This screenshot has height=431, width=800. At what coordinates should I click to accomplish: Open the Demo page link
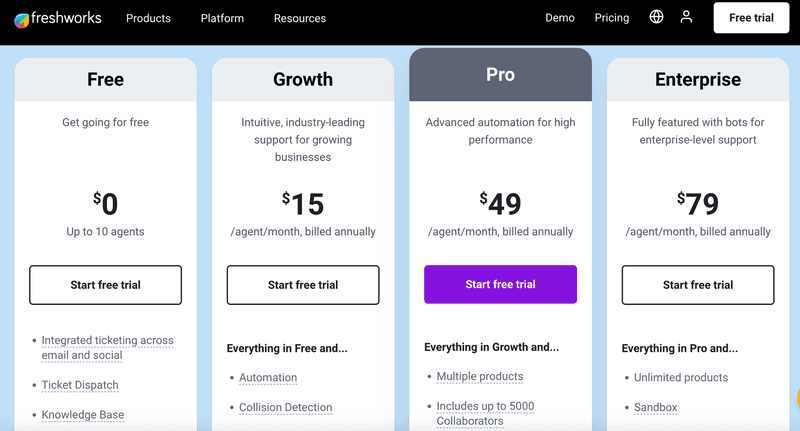click(x=560, y=18)
